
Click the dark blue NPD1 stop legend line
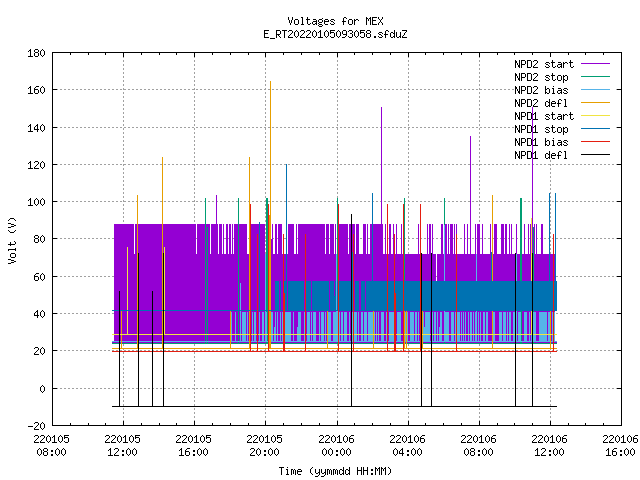pyautogui.click(x=595, y=129)
